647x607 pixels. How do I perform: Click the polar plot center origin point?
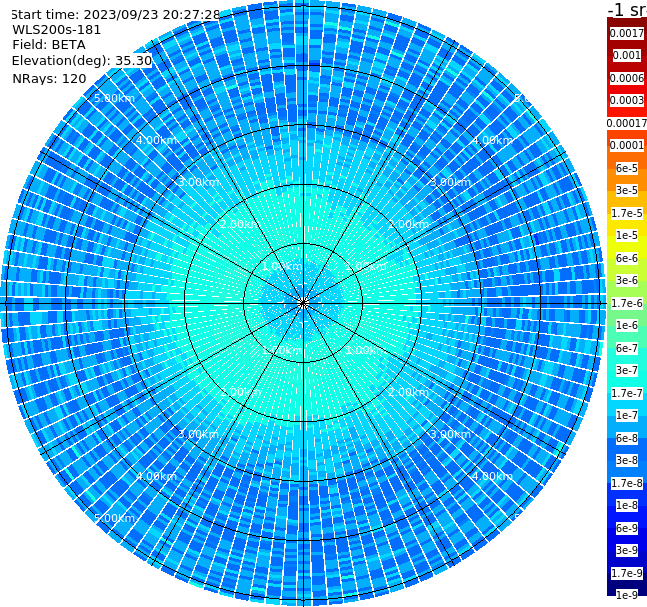303,304
